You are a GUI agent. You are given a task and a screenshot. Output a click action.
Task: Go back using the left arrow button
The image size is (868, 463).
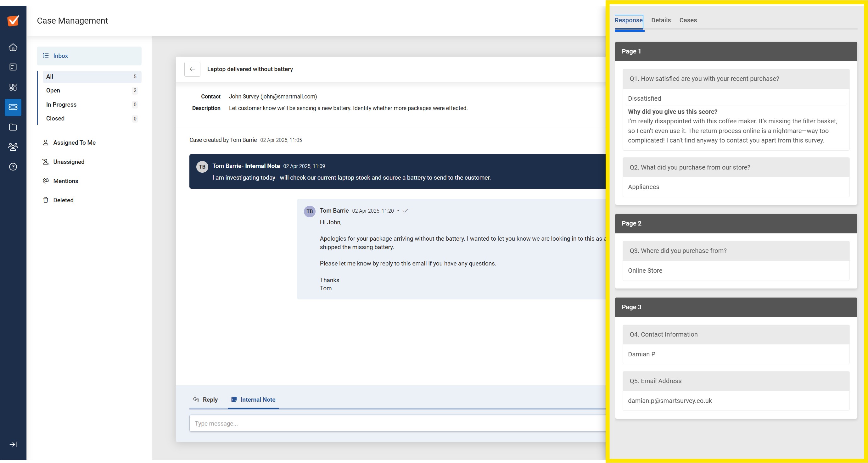(x=193, y=69)
